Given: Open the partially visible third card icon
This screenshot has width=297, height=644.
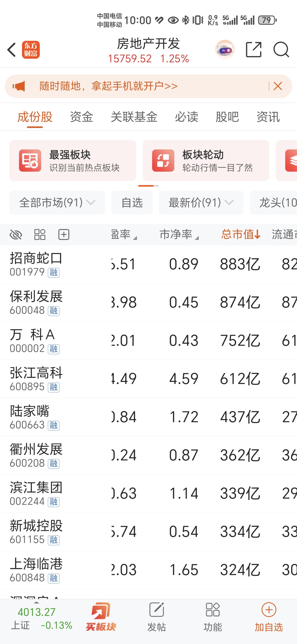Looking at the screenshot, I should tap(291, 161).
